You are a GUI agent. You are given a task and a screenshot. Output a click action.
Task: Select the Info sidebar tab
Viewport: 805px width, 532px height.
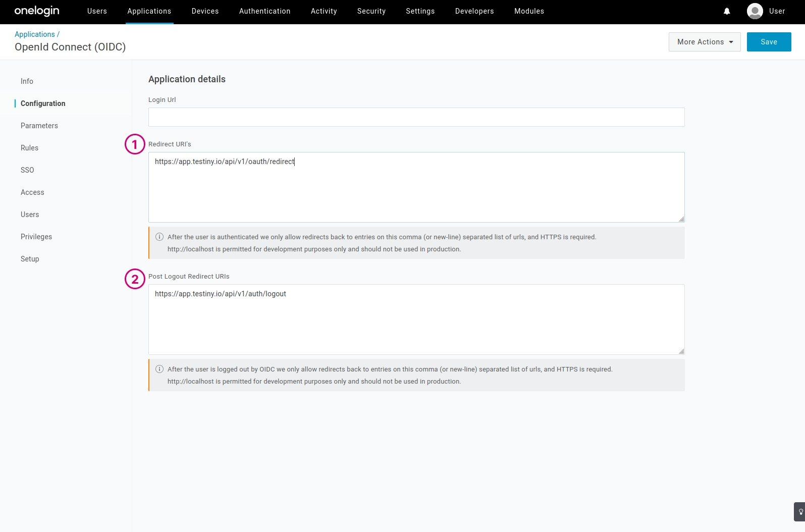tap(27, 81)
